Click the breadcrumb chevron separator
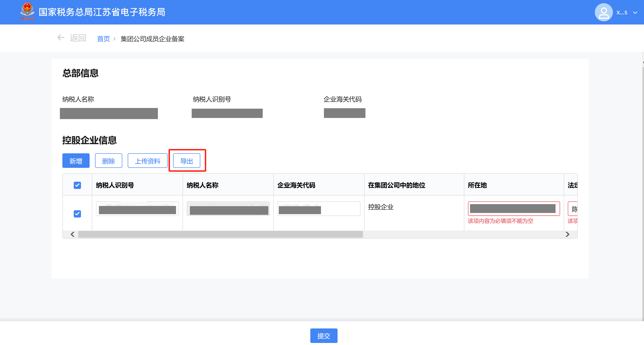The image size is (644, 345). (115, 39)
